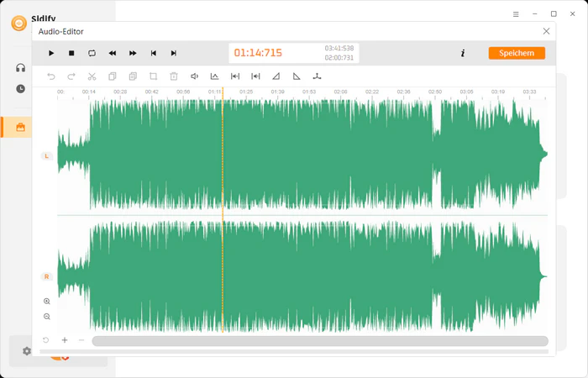Rewind the audio

tap(113, 53)
